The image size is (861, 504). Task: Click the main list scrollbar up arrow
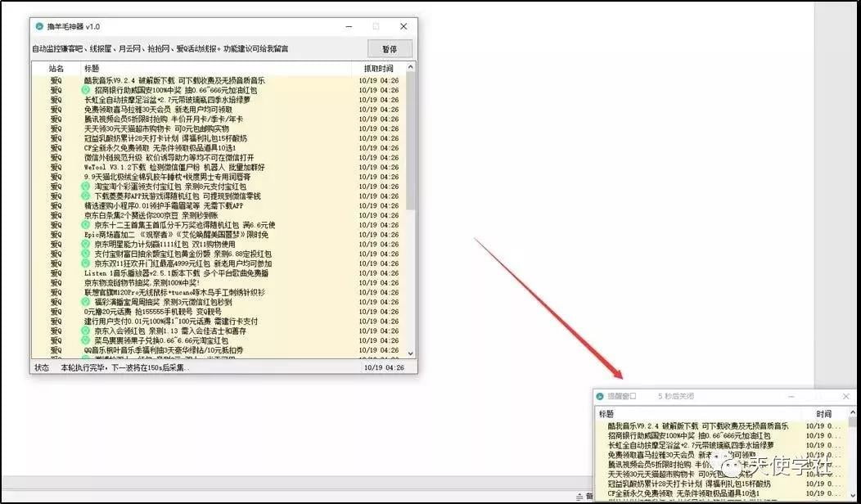(410, 67)
